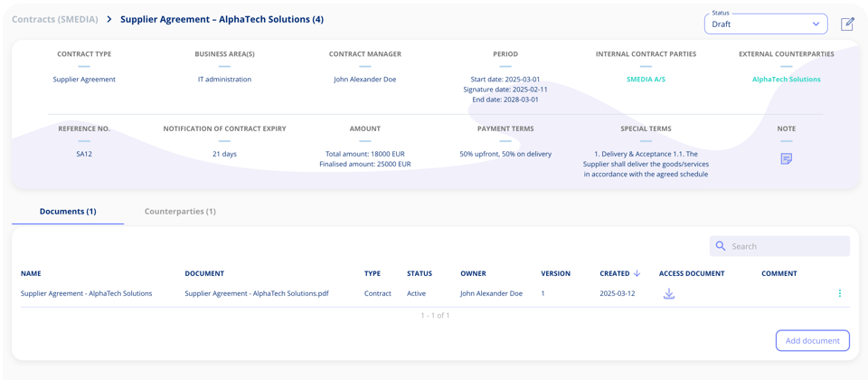868x380 pixels.
Task: Open the SMEDIA A/S internal party link
Action: click(x=646, y=80)
